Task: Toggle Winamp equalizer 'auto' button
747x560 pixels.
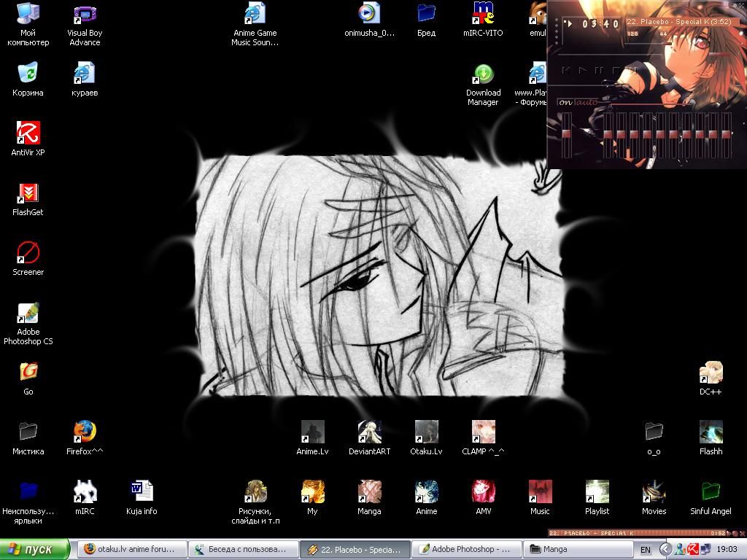Action: (x=586, y=102)
